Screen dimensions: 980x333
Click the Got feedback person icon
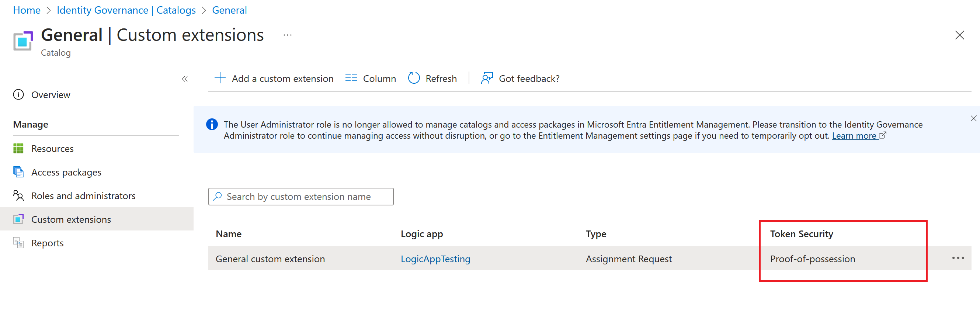[x=487, y=79]
